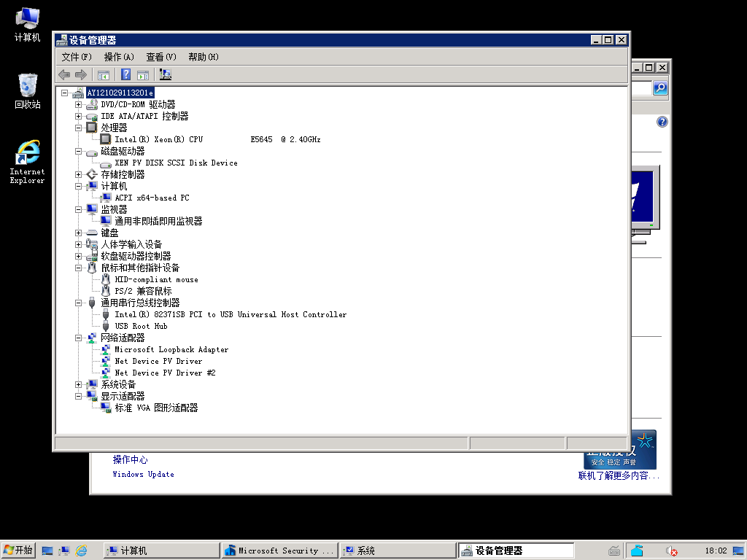
Task: Click the action pane toolbar icon beside Help
Action: pyautogui.click(x=143, y=75)
